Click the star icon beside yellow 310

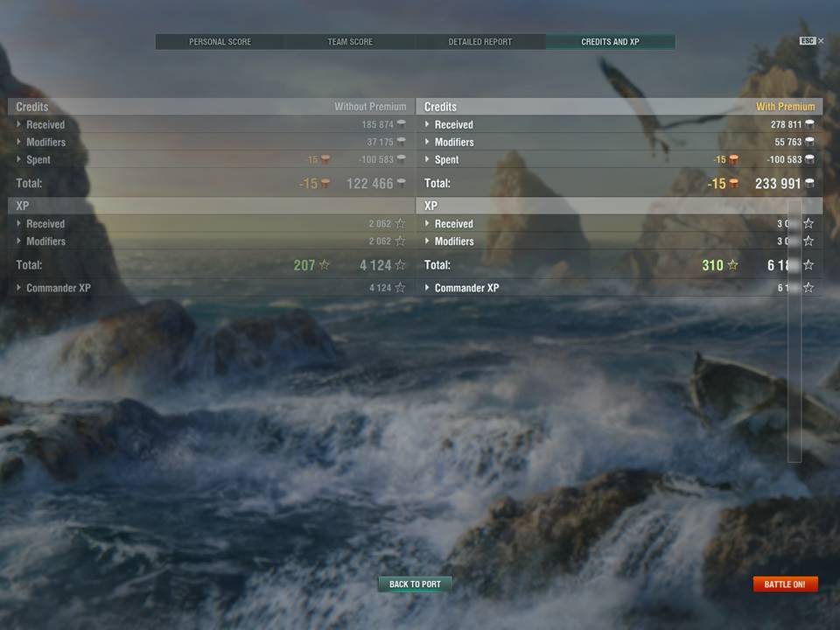coord(733,264)
